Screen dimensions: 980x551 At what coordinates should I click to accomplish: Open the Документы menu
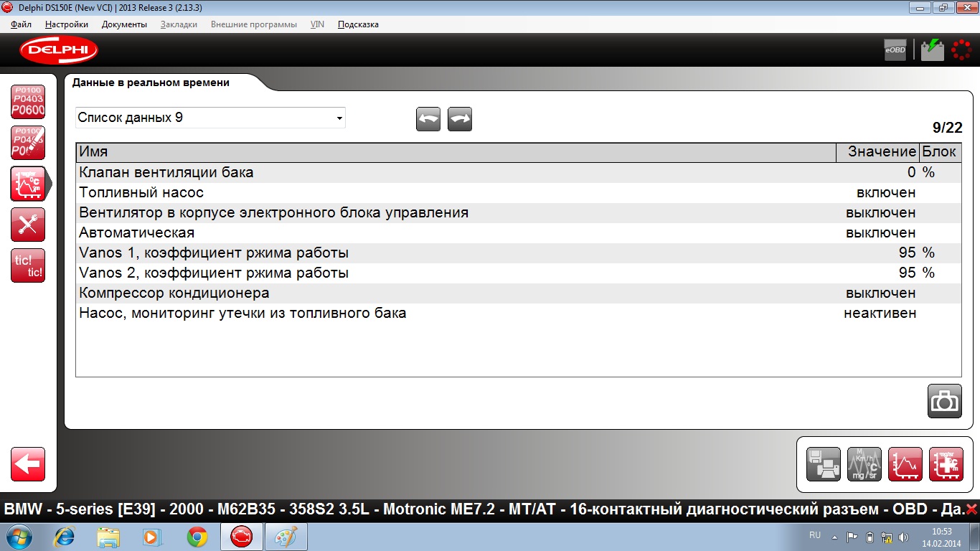124,24
